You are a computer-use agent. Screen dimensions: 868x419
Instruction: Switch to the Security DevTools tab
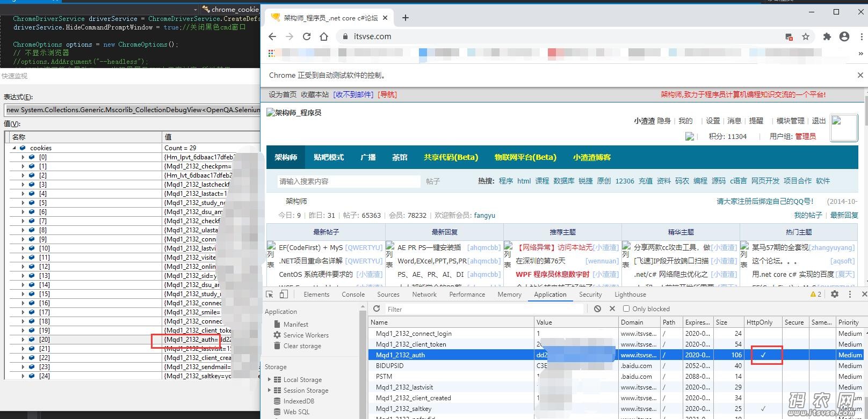(590, 294)
